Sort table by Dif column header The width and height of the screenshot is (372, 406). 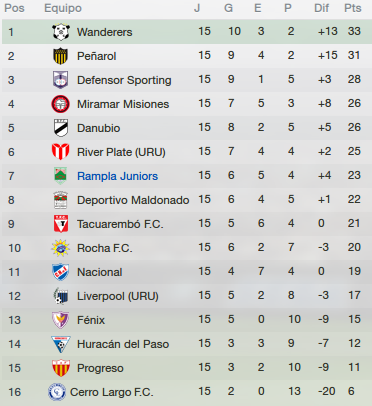322,8
